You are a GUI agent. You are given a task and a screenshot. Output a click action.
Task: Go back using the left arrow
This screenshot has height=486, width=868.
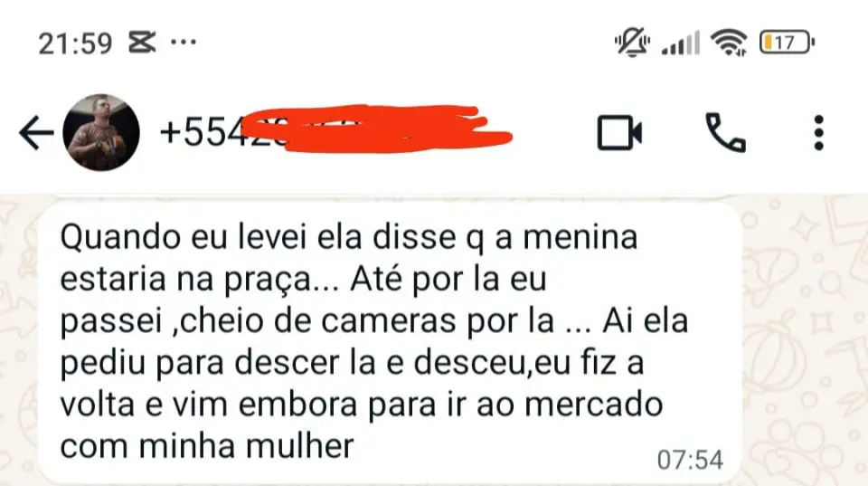click(36, 133)
